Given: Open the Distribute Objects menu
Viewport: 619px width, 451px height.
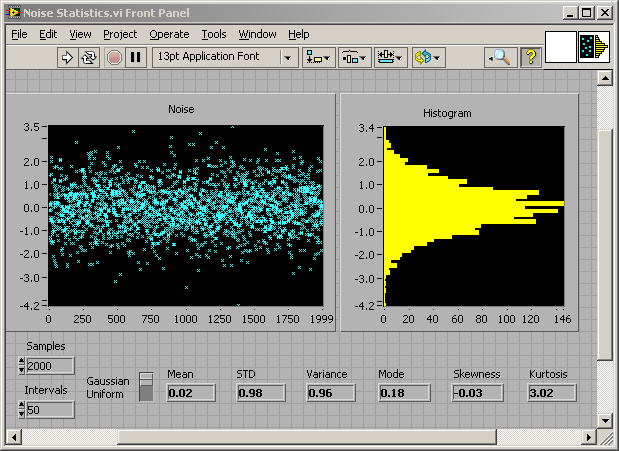Looking at the screenshot, I should 355,58.
